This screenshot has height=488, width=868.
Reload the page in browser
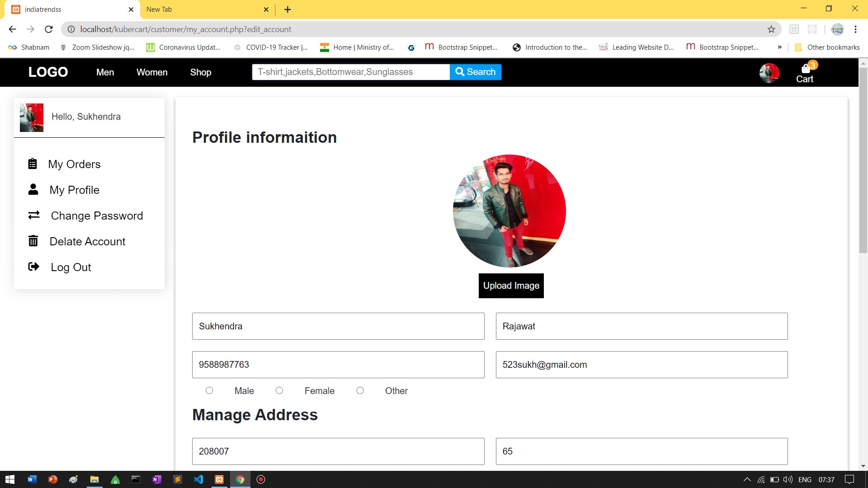tap(49, 29)
